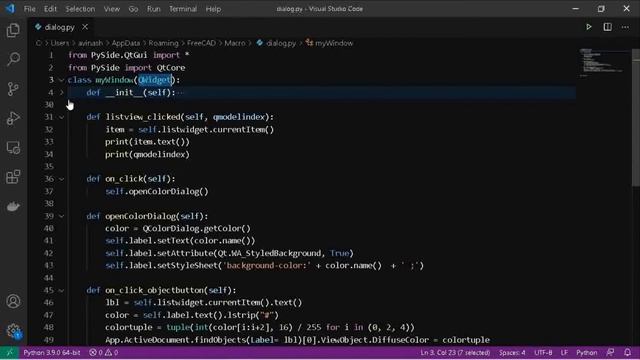
Task: Open the Docker whale view
Action: pos(13,207)
